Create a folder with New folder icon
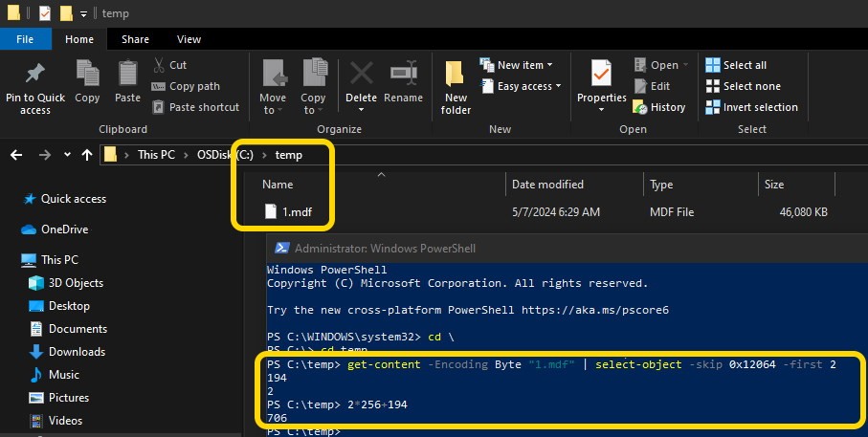The height and width of the screenshot is (437, 868). [456, 75]
